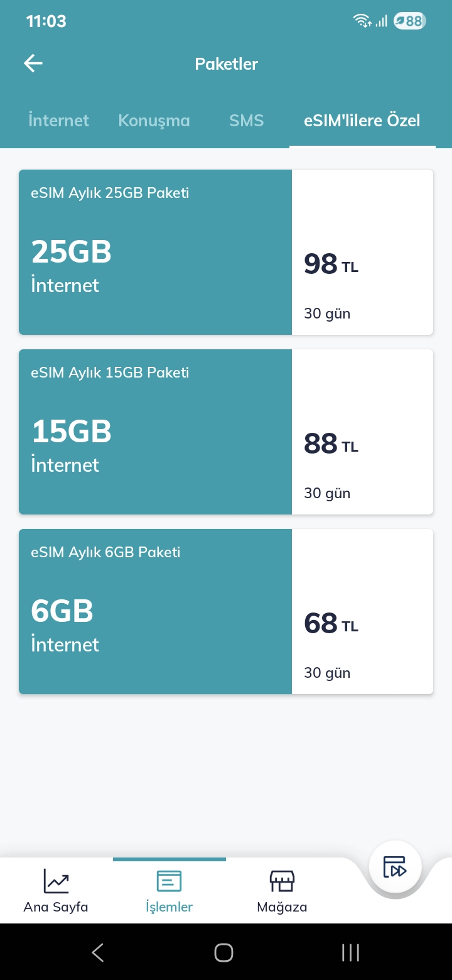
Task: Open the eSIM Aylık 25GB Paketi card
Action: 226,252
